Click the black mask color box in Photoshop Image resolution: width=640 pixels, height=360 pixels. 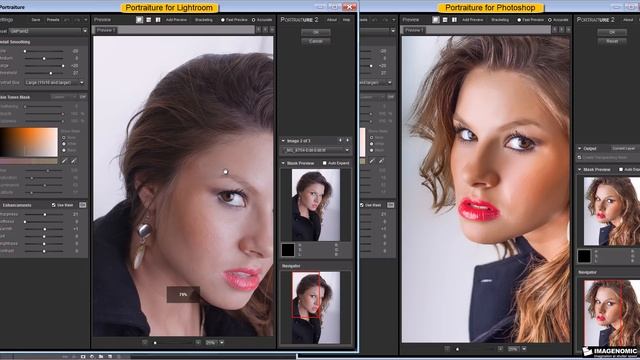coord(584,256)
